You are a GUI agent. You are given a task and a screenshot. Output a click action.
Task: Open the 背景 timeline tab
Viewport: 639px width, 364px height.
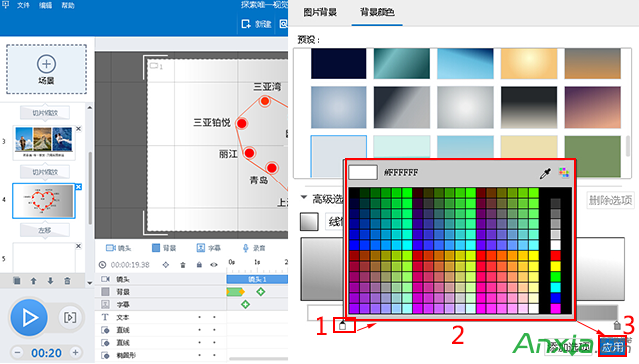tap(164, 248)
